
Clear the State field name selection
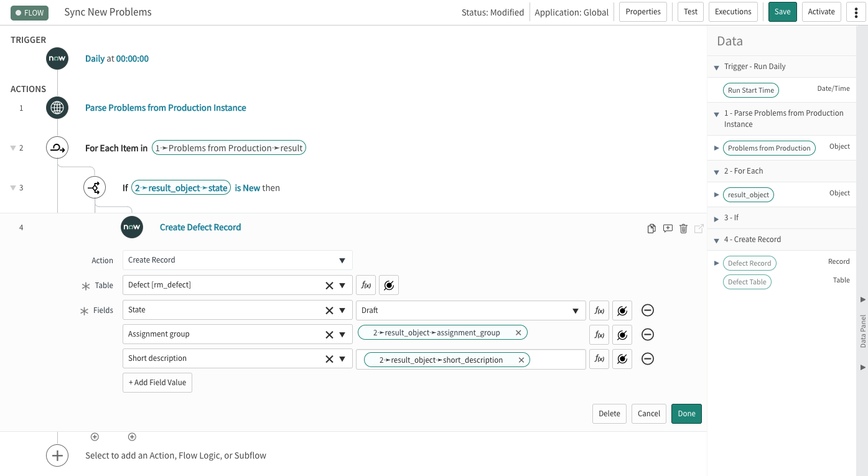329,310
